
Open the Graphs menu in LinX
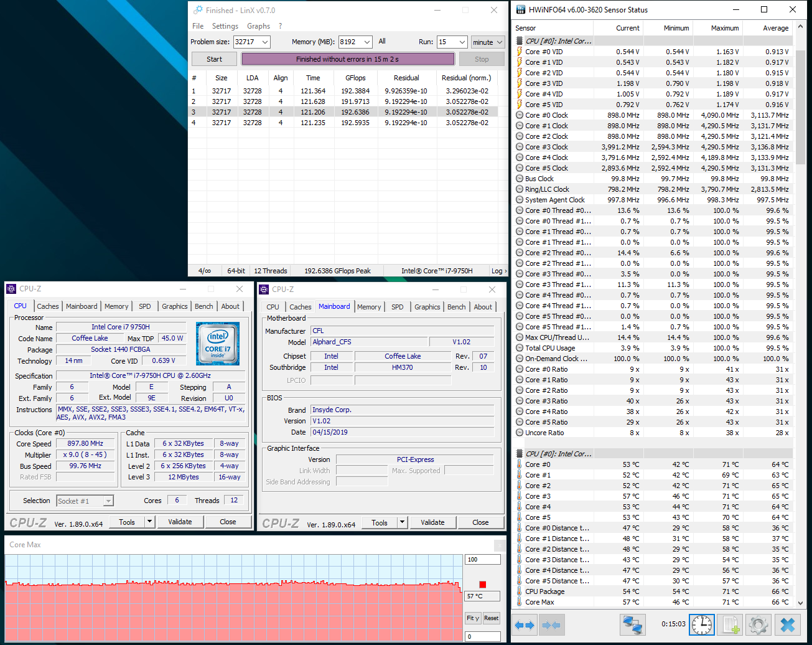tap(258, 26)
